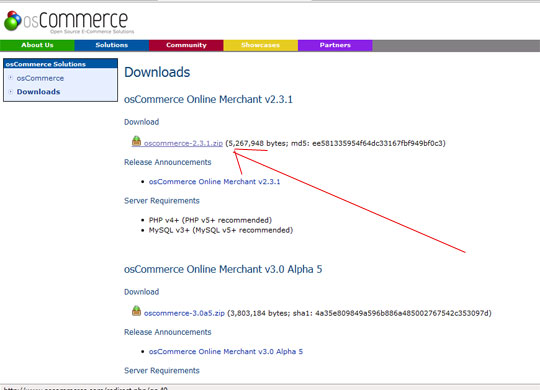This screenshot has height=390, width=540.
Task: Click heading osCommerce Online Merchant v3.0 Alpha 5
Action: tap(223, 269)
